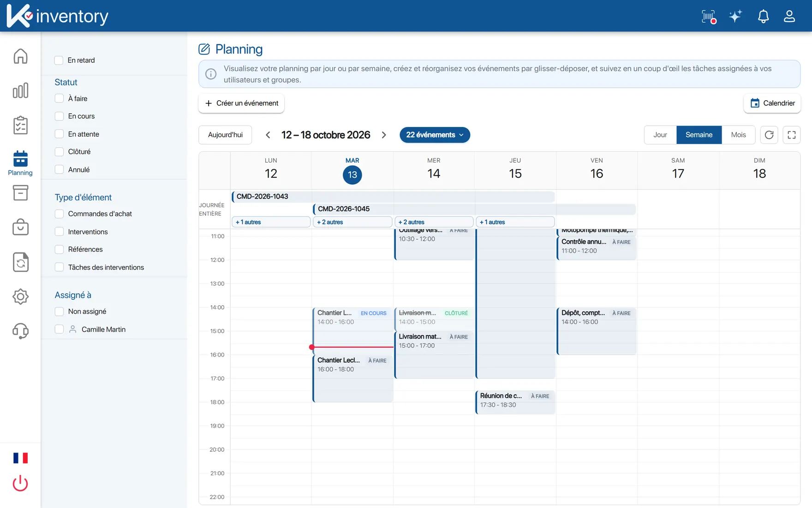The height and width of the screenshot is (508, 812).
Task: Open the CMD-2026-1043 all-day event
Action: click(x=393, y=196)
